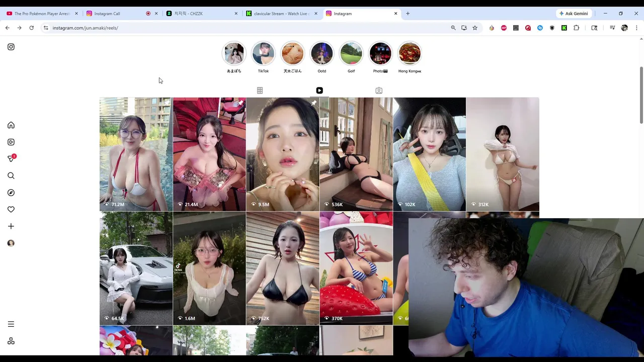This screenshot has width=644, height=362.
Task: Open the zoom magnifier in address bar
Action: click(453, 28)
